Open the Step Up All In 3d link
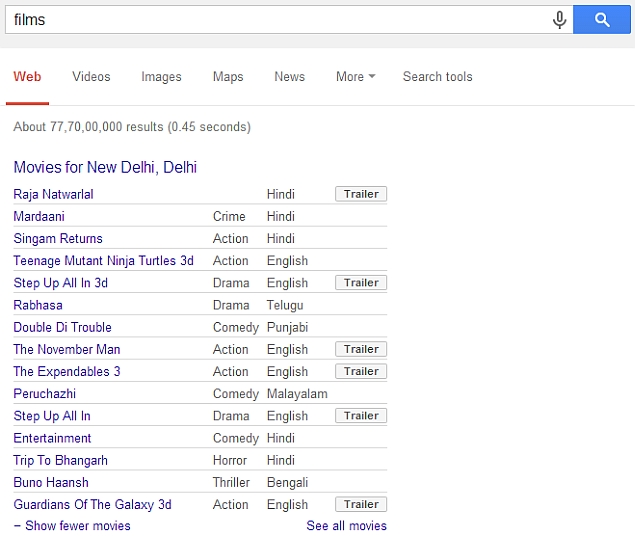Viewport: 635px width, 536px height. 61,283
